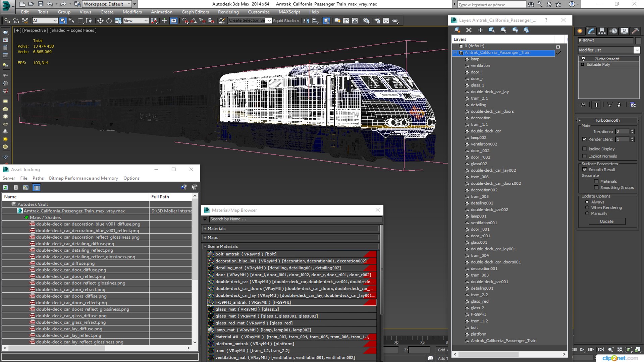
Task: Click the TurboSmooth Update button
Action: coord(606,222)
